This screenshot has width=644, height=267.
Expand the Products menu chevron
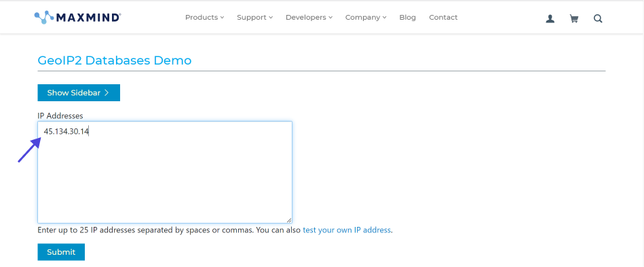coord(222,18)
